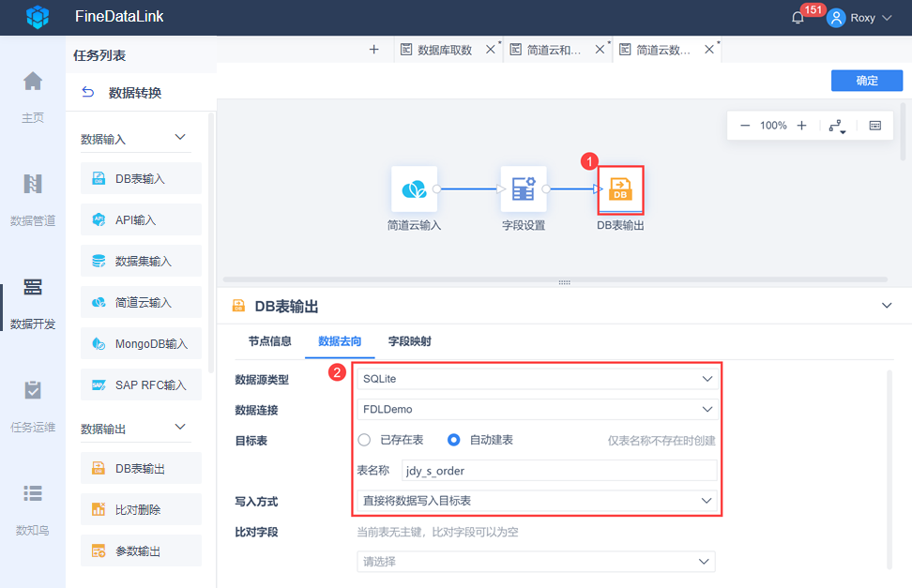This screenshot has width=912, height=588.
Task: Select 数据集输入 operator in list
Action: coord(141,261)
